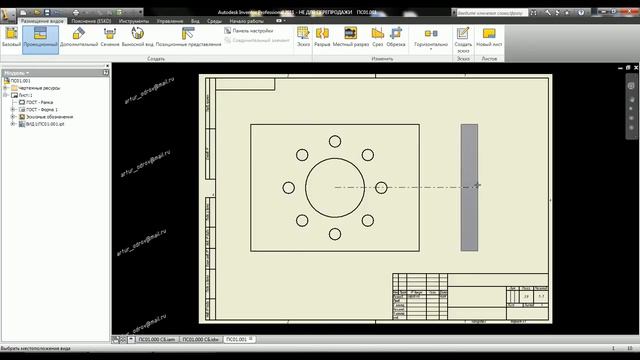640x360 pixels.
Task: Select the Разрыв break view tool
Action: click(322, 37)
